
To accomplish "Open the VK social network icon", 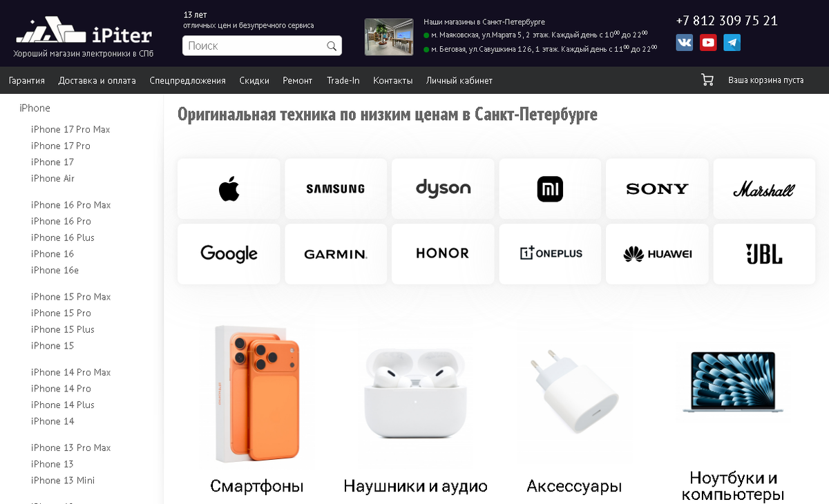I will (685, 42).
